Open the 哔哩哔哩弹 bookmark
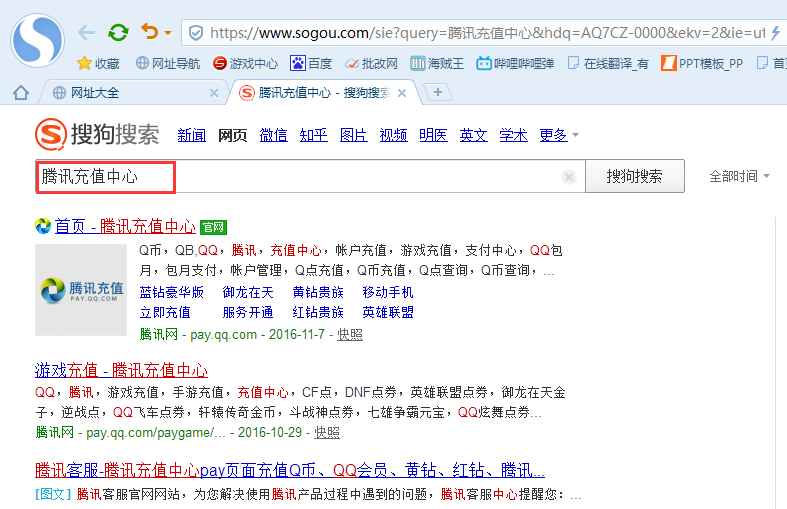The height and width of the screenshot is (509, 787). click(515, 63)
